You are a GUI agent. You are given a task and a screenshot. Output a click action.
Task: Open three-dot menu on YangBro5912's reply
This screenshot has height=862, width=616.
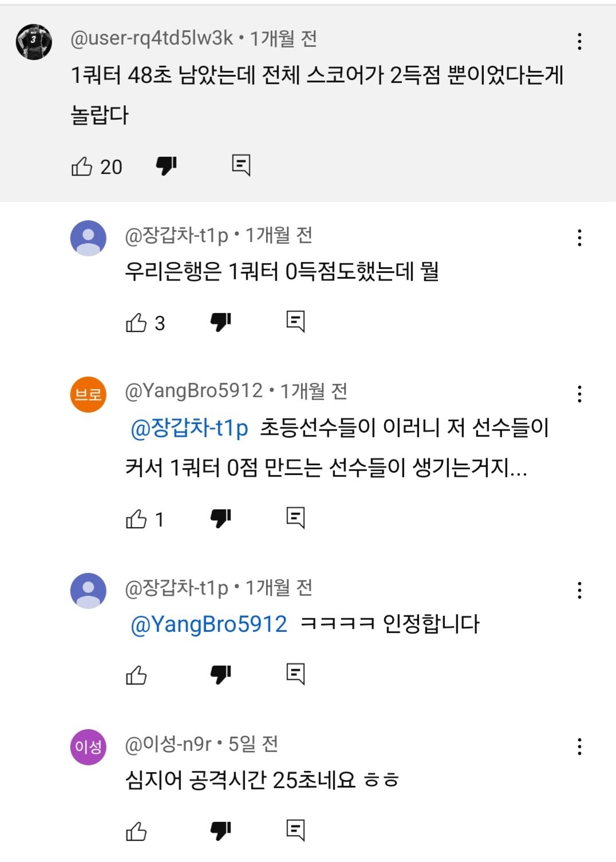click(579, 394)
